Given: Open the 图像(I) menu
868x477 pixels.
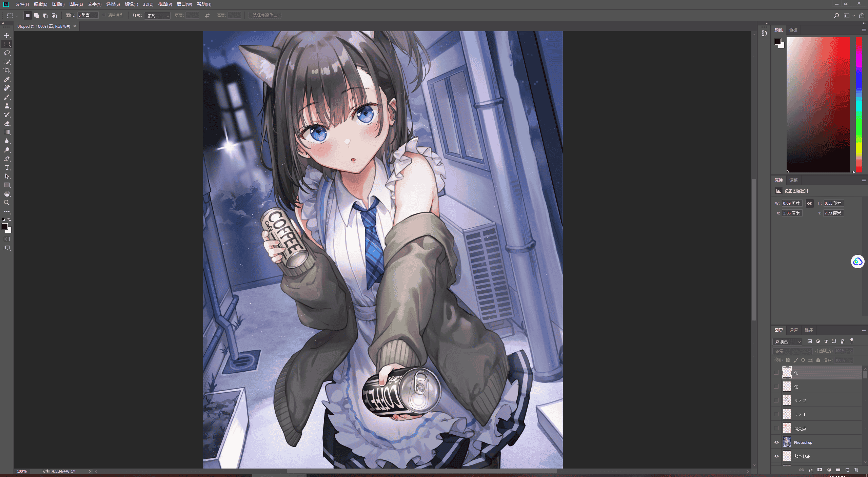Looking at the screenshot, I should pyautogui.click(x=58, y=4).
